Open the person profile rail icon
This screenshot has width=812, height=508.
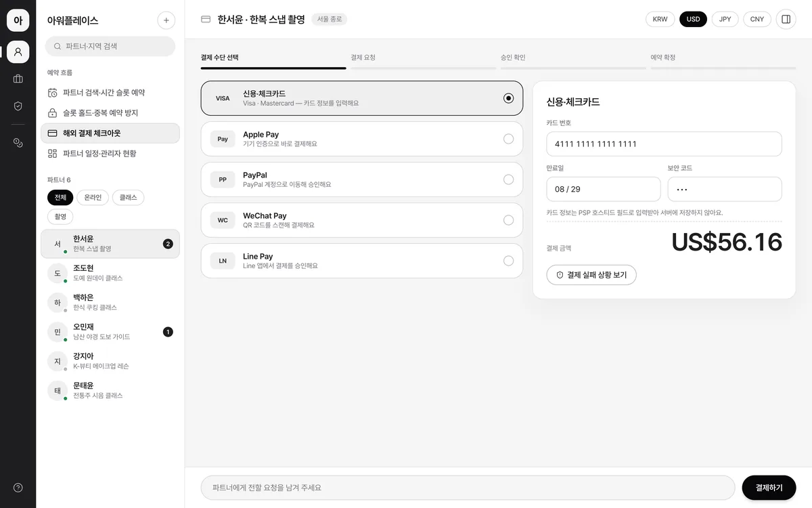18,52
